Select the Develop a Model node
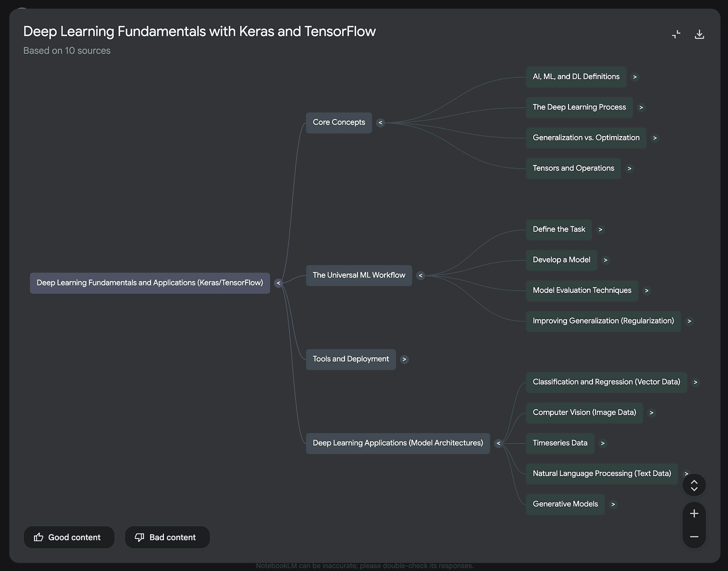728x571 pixels. coord(561,260)
